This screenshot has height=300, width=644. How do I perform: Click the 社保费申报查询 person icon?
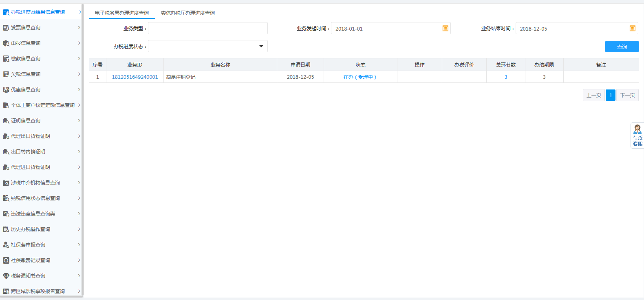[6, 245]
